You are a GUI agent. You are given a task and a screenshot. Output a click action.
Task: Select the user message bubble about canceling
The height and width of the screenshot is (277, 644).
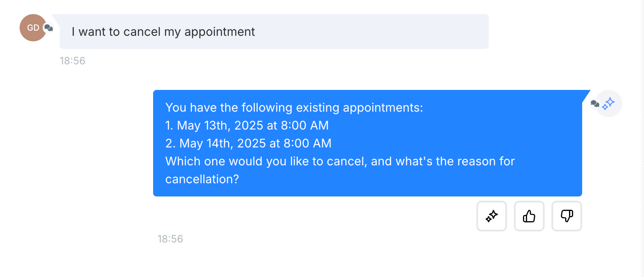click(274, 32)
